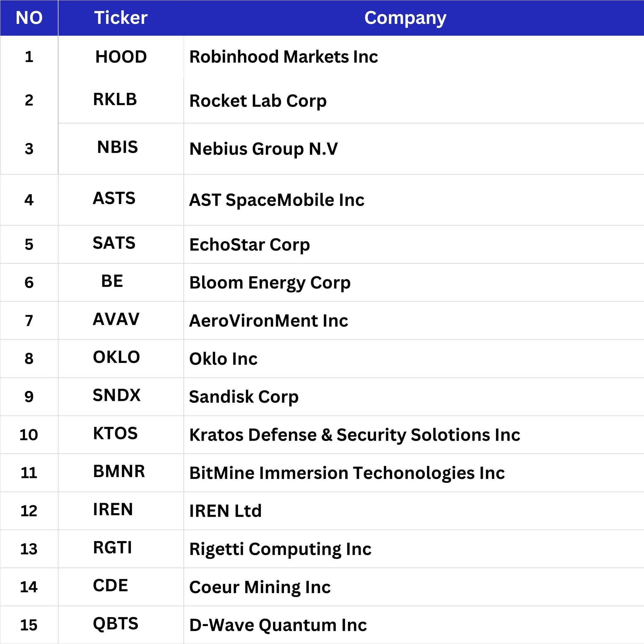Click the NO column header
This screenshot has height=644, width=644.
coord(29,18)
